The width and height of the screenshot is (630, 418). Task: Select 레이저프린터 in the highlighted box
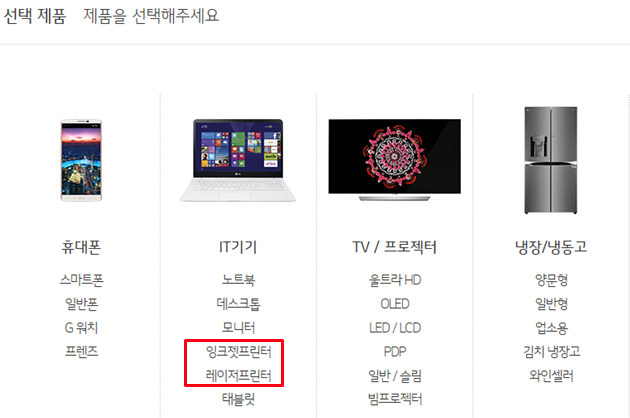[239, 375]
